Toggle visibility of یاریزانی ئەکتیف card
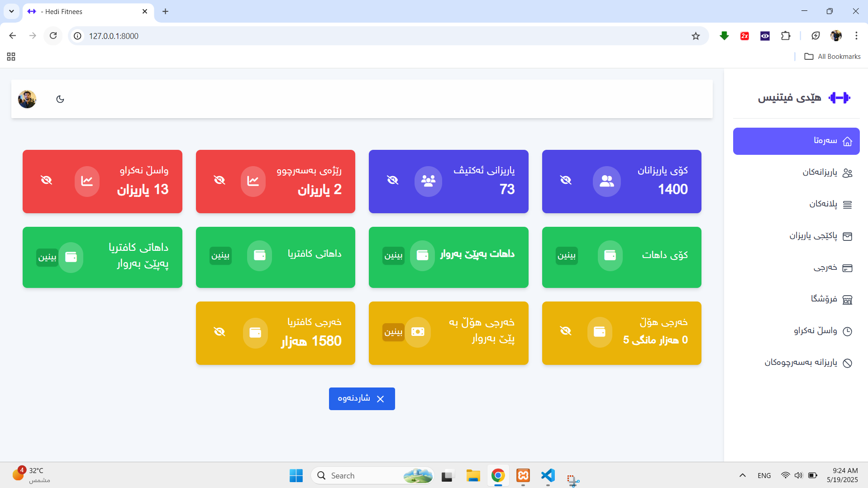 (392, 180)
